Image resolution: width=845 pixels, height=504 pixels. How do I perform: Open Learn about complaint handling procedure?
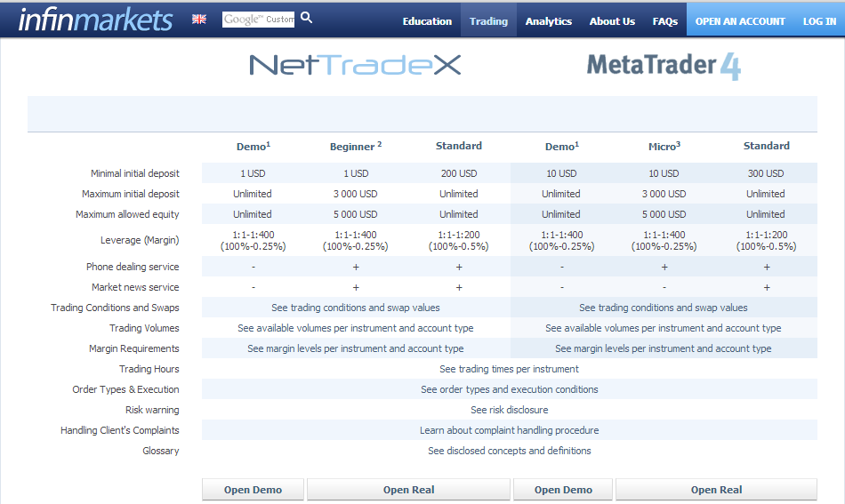coord(510,430)
